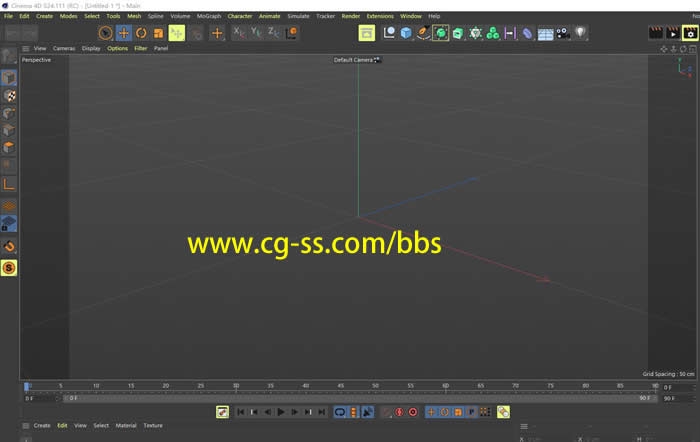Image resolution: width=700 pixels, height=442 pixels.
Task: Play the animation forwards
Action: [281, 412]
